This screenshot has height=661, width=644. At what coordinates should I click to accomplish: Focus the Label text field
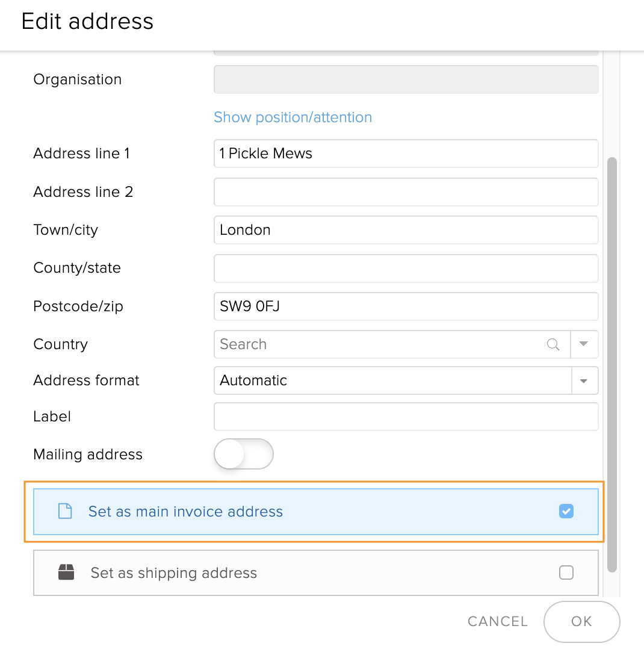(406, 417)
